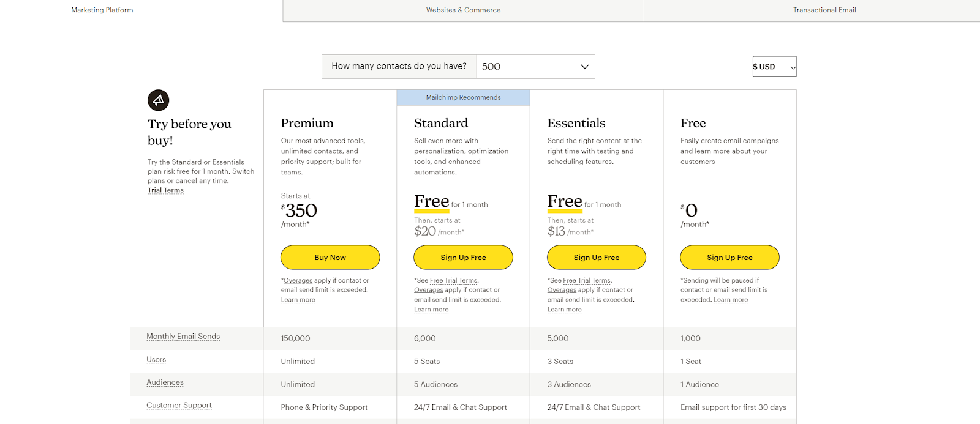Image resolution: width=980 pixels, height=424 pixels.
Task: Click Sign Up Free under Essentials plan
Action: (x=597, y=258)
